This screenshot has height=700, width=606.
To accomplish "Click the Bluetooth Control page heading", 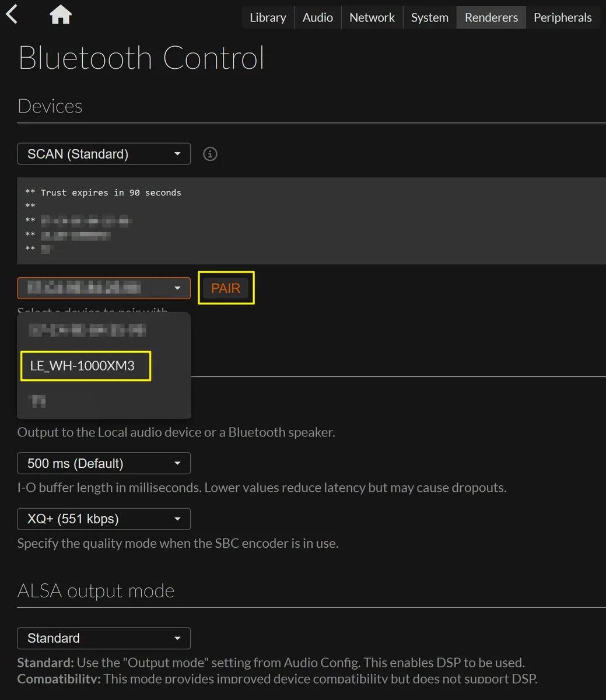I will coord(142,58).
